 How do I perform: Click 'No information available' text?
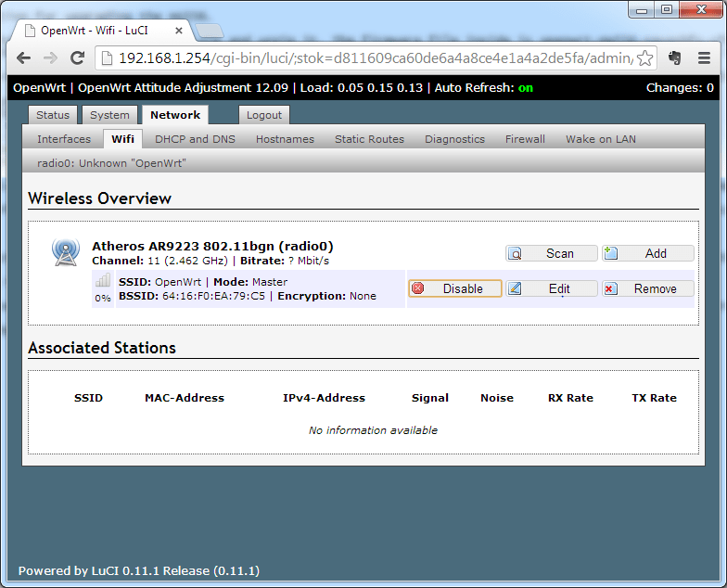(x=373, y=430)
